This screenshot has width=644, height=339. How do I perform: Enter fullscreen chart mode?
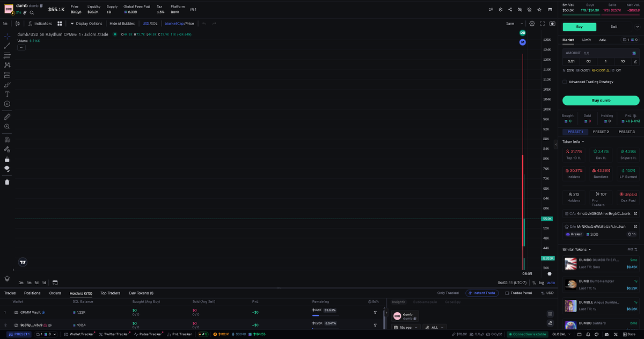click(x=543, y=24)
